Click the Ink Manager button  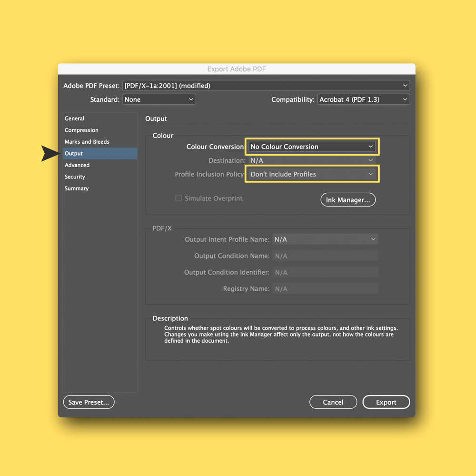click(x=348, y=200)
